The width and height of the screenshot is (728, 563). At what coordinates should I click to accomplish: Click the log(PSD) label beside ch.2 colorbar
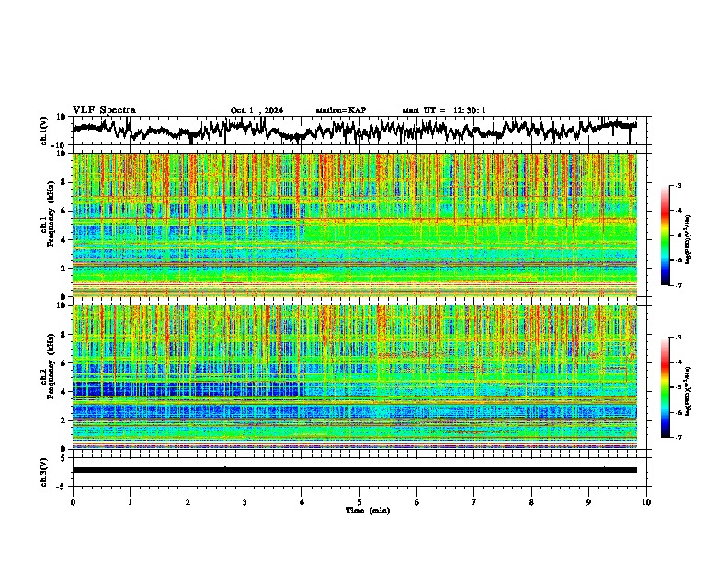click(688, 392)
